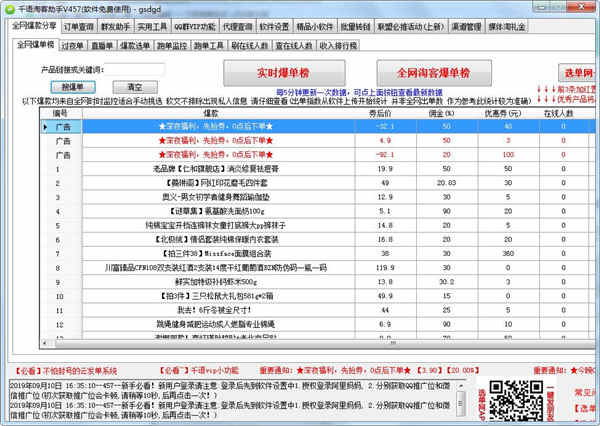Click the 清空 clear button
600x426 pixels.
[x=135, y=87]
